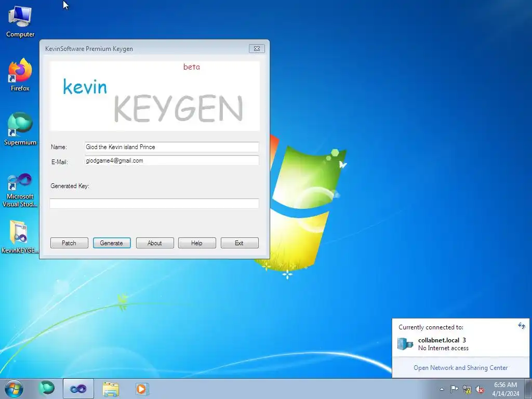Open the Action Center flag icon

pos(454,389)
